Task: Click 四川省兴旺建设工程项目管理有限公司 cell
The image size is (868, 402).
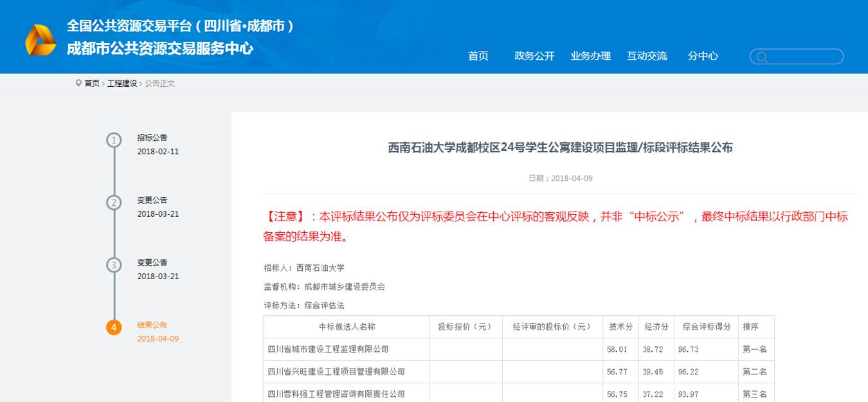Action: pyautogui.click(x=347, y=372)
